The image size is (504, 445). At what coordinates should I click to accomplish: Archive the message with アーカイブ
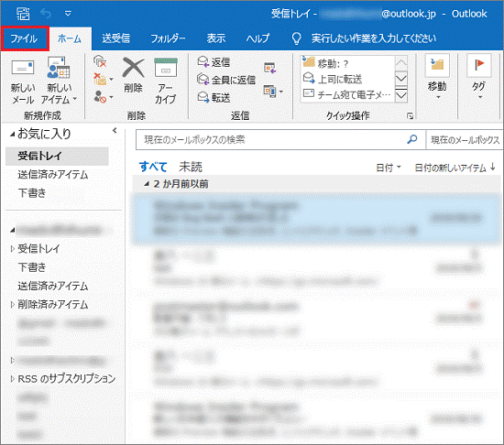tap(166, 81)
